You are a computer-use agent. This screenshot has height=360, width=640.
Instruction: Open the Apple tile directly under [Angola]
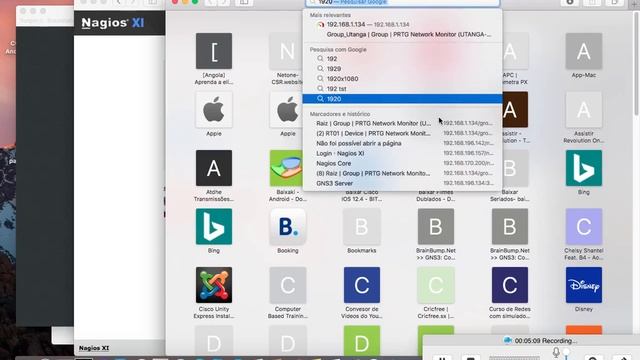pos(214,109)
